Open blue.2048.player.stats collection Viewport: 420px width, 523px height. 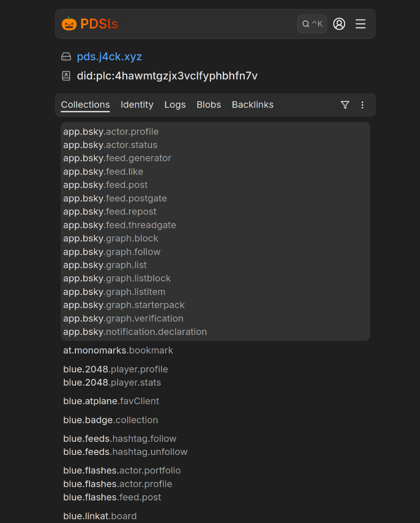(x=112, y=383)
